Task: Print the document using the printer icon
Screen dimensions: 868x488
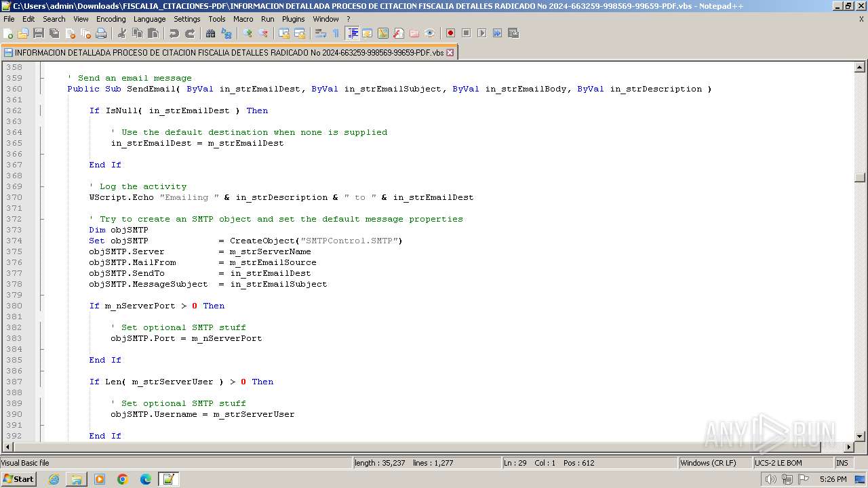Action: pyautogui.click(x=101, y=33)
